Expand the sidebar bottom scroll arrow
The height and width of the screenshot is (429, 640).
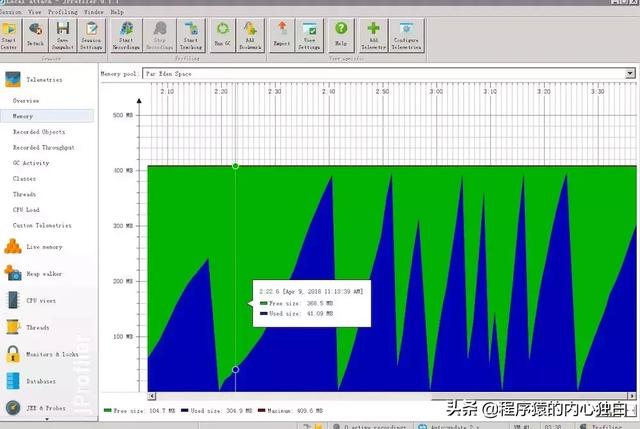[x=47, y=419]
